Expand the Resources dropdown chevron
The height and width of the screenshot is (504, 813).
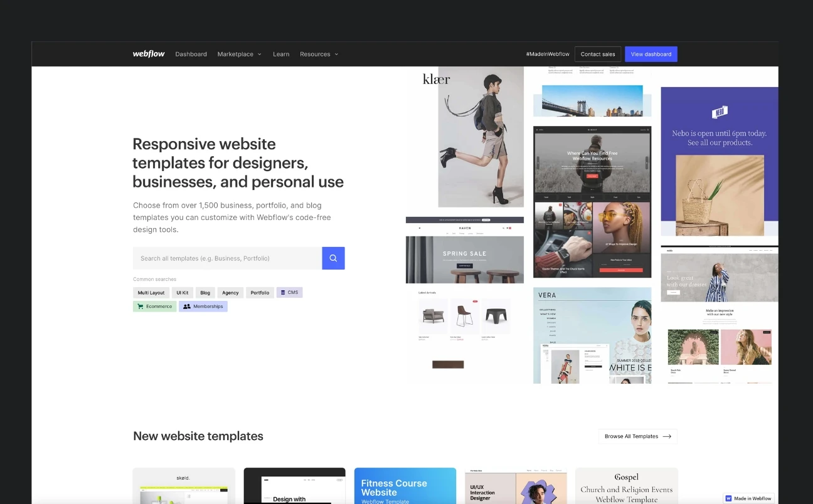pos(336,55)
